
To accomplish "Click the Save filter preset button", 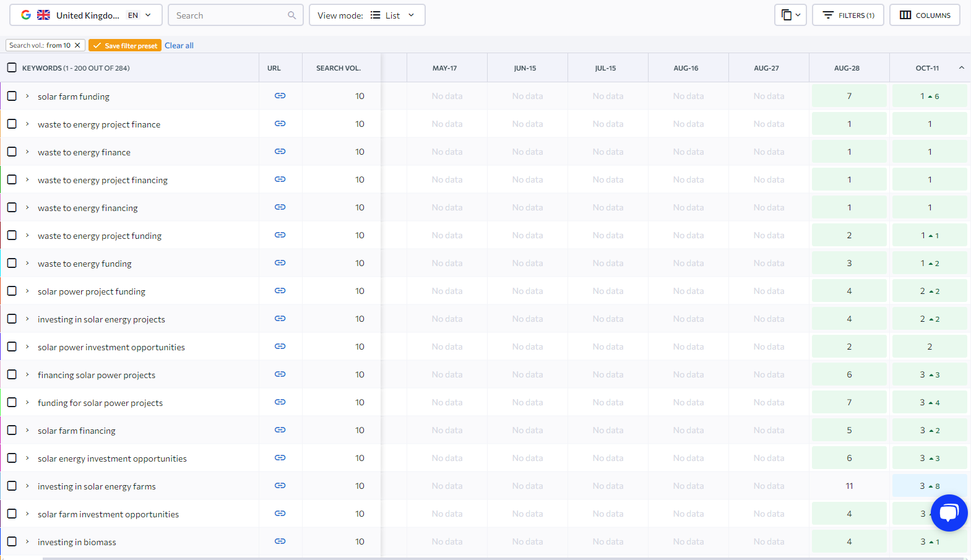I will [125, 46].
